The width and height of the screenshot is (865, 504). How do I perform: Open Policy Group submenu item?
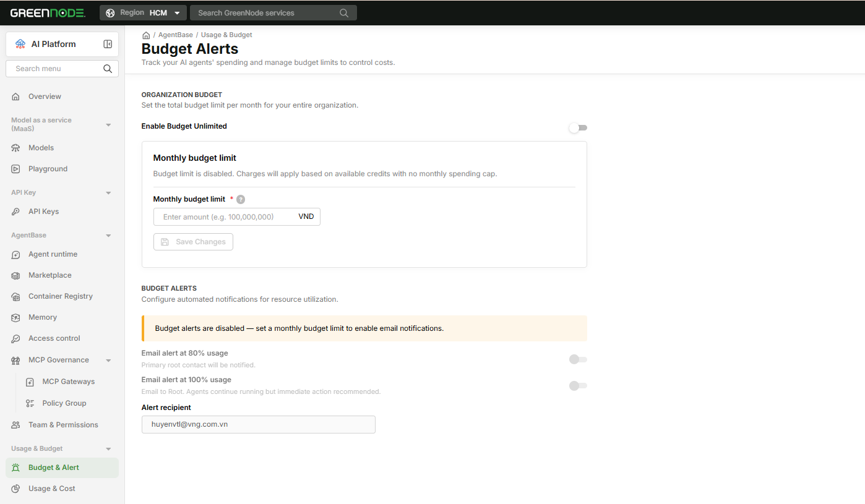pos(69,403)
